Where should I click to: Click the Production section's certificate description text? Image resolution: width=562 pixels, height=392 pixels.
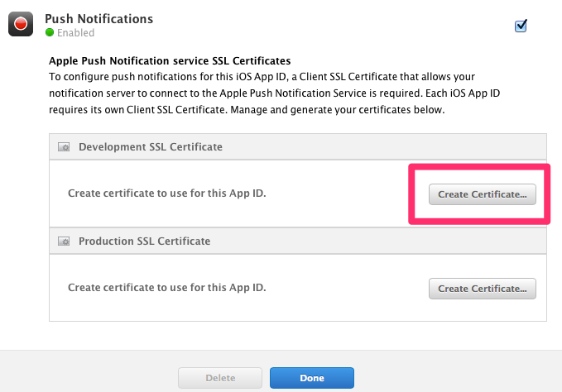[166, 289]
